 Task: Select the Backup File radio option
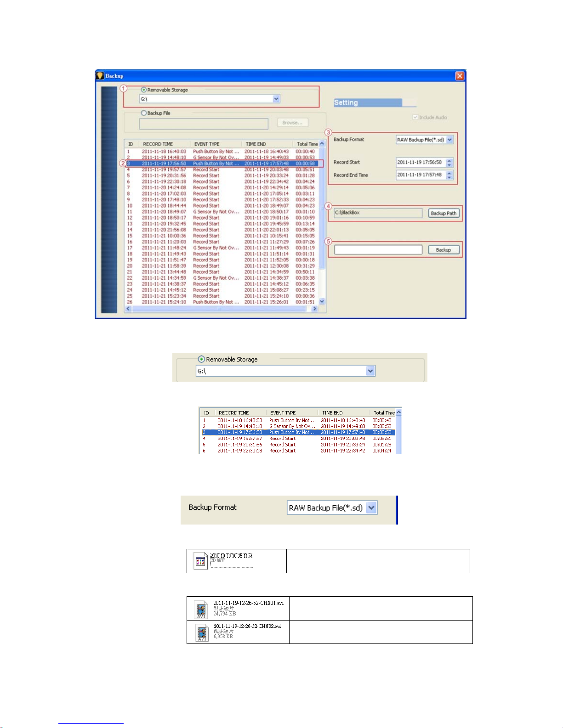pos(144,113)
